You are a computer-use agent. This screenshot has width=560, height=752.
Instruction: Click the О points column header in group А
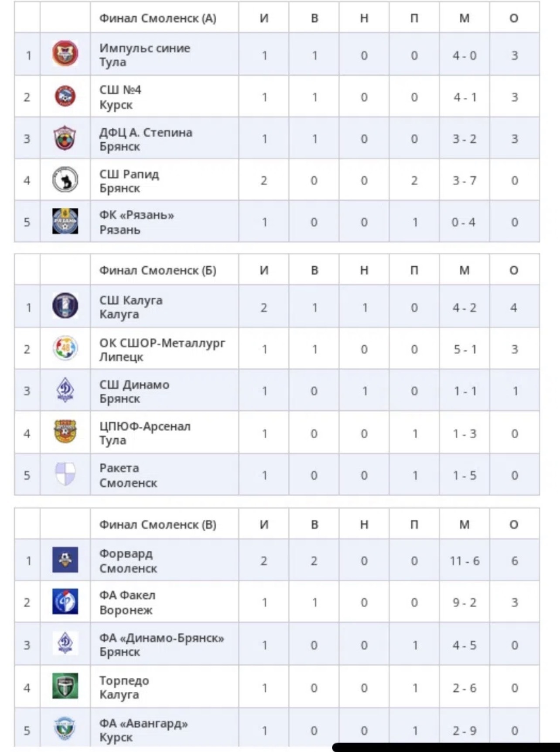514,18
